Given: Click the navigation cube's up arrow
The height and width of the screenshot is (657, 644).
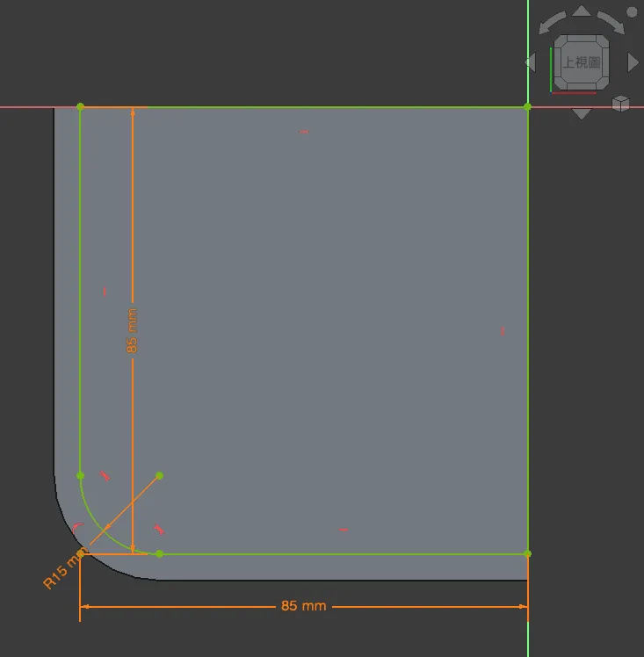Looking at the screenshot, I should [x=582, y=11].
